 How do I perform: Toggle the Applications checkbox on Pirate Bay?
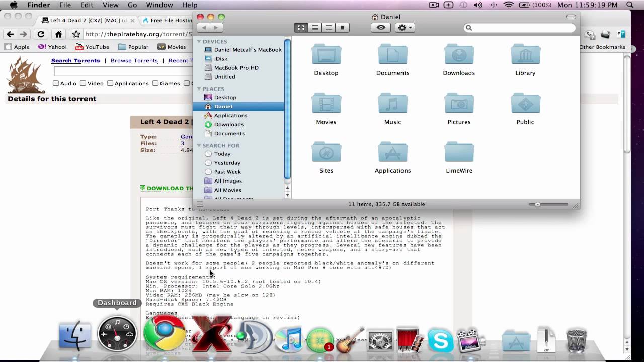(110, 83)
